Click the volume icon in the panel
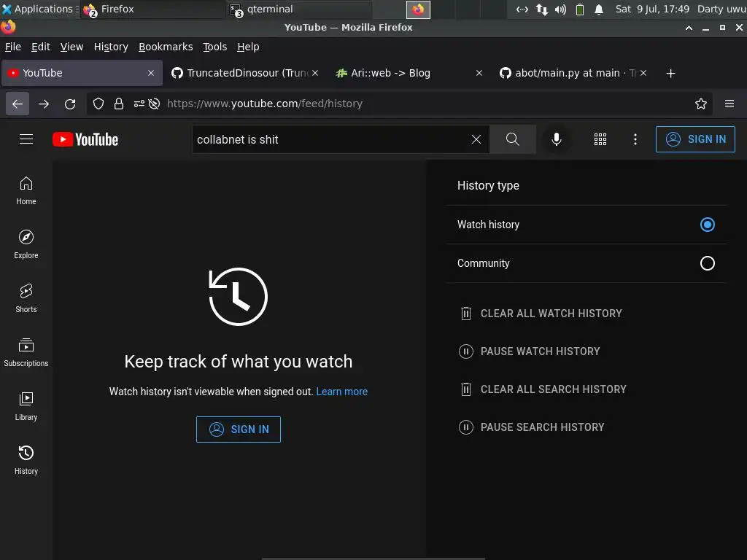The image size is (747, 560). coord(561,9)
